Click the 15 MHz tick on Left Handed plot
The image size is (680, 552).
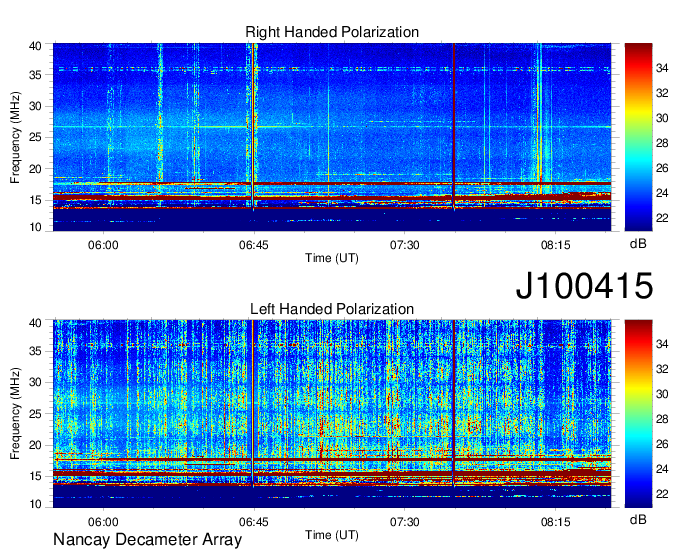coord(35,477)
